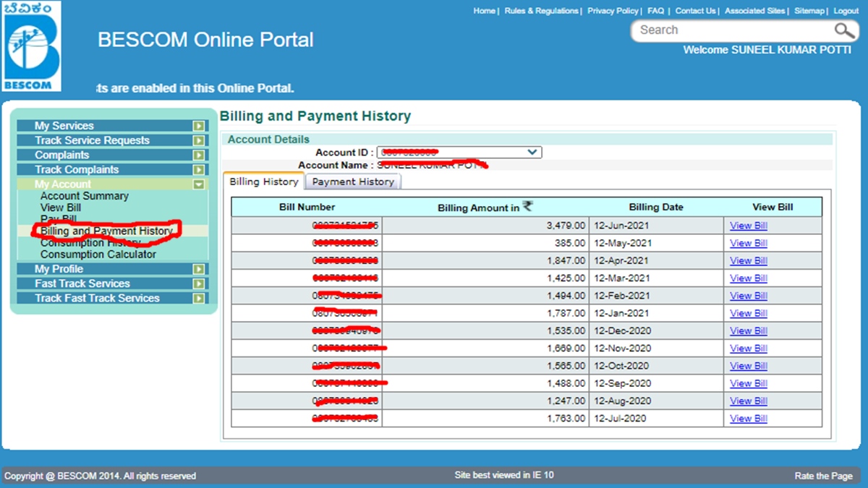Open the Sitemap link
Viewport: 868px width, 488px height.
809,11
